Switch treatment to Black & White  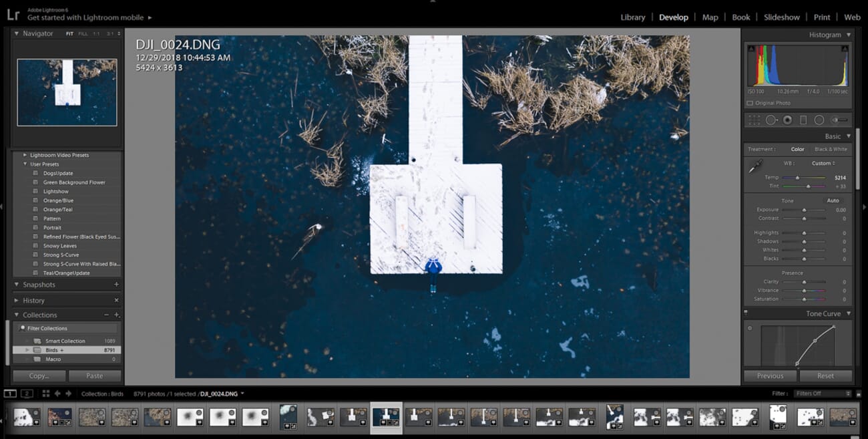(830, 149)
